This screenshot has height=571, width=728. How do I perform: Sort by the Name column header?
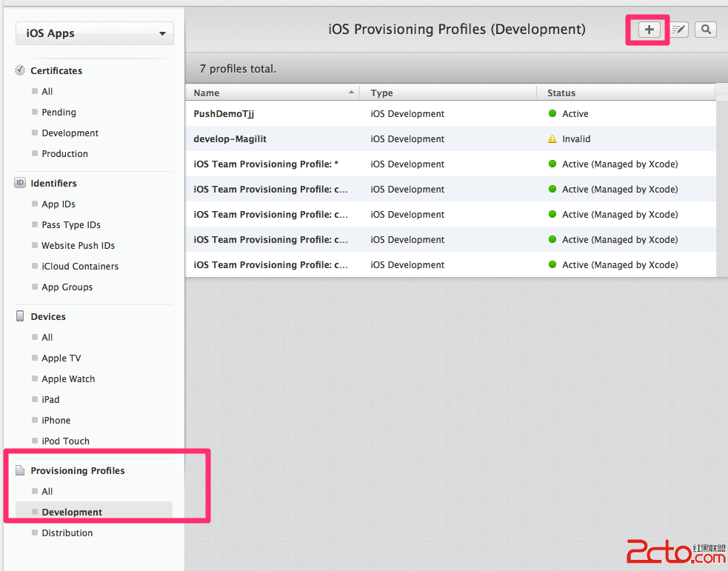pyautogui.click(x=272, y=93)
